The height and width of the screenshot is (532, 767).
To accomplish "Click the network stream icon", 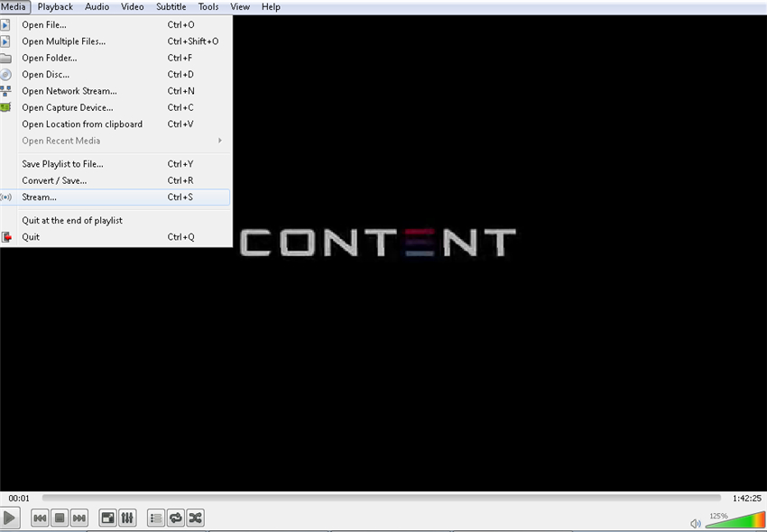I will pyautogui.click(x=5, y=91).
